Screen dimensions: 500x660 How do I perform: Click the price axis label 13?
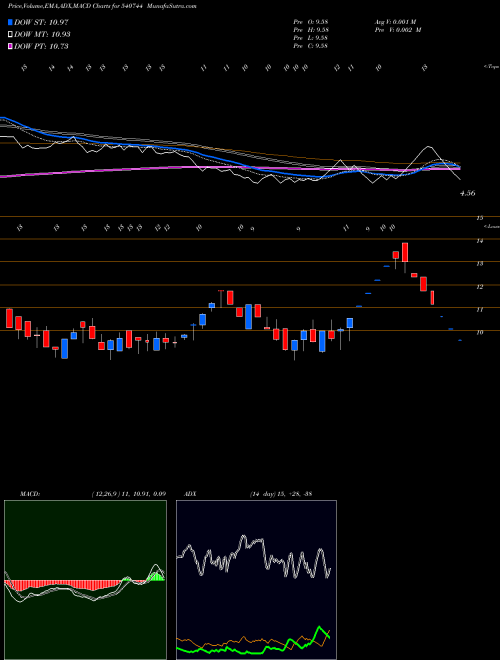click(x=479, y=264)
